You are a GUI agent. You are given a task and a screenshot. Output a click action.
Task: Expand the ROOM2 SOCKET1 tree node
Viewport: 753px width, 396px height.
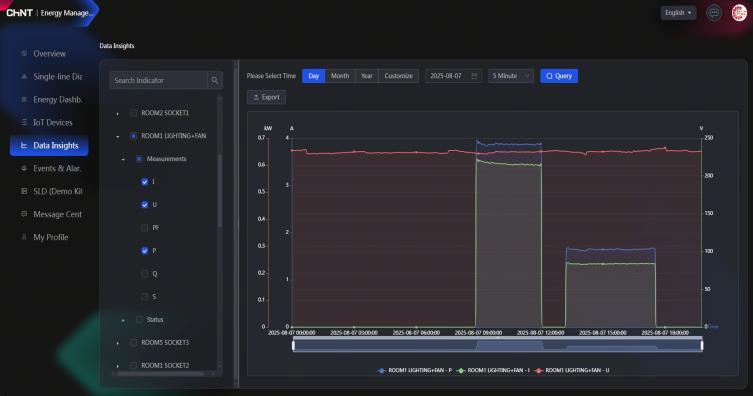pyautogui.click(x=118, y=113)
